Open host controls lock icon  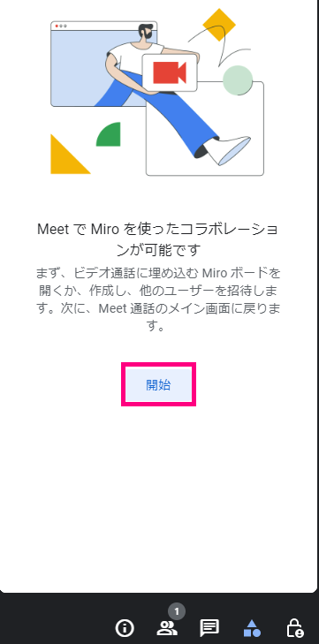(294, 627)
